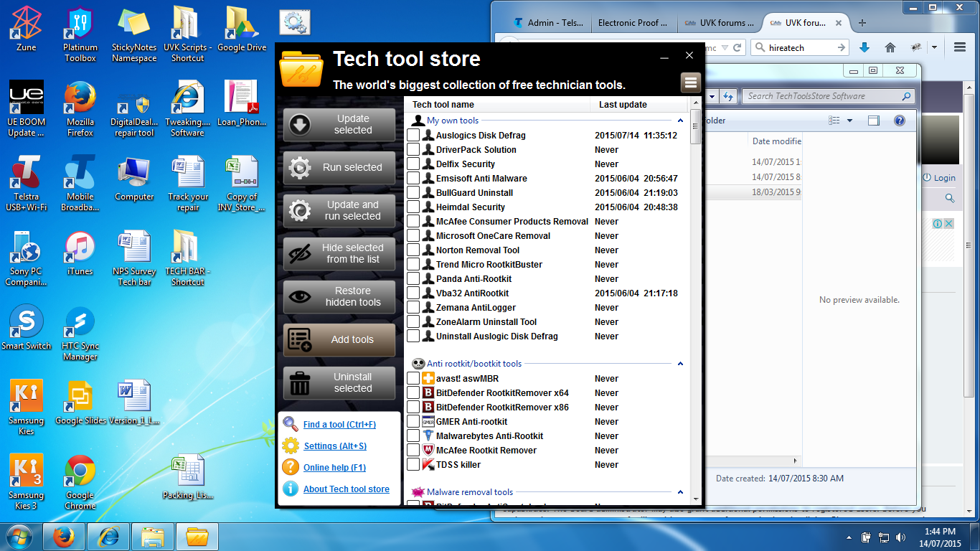Show hidden system tray icons arrow
Viewport: 980px width, 551px height.
tap(850, 537)
